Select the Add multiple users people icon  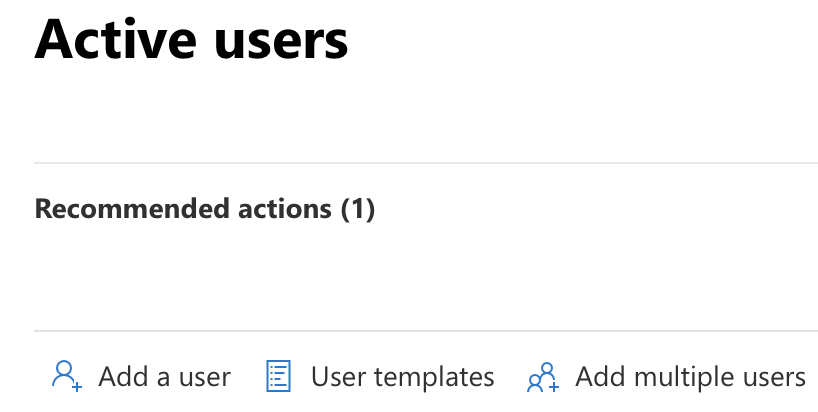click(543, 377)
